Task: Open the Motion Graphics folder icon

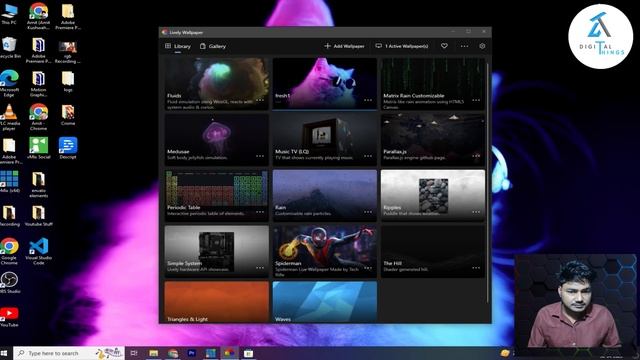Action: (38, 84)
